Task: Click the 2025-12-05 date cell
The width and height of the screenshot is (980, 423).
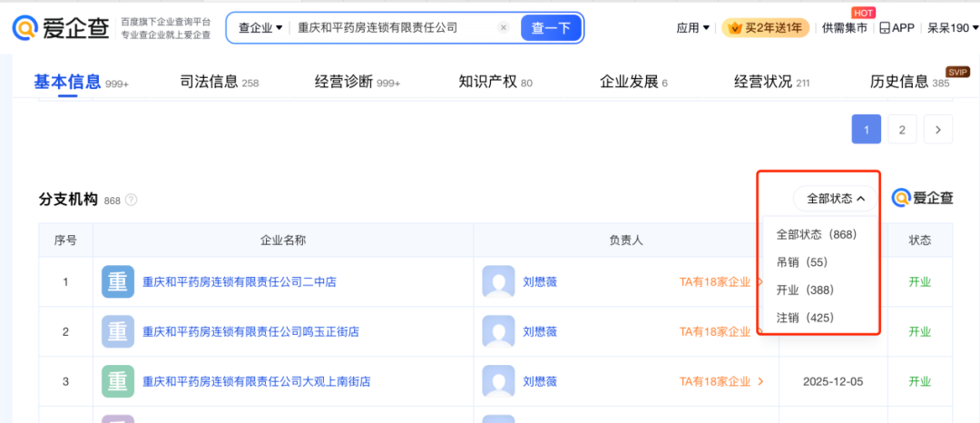Action: (833, 381)
